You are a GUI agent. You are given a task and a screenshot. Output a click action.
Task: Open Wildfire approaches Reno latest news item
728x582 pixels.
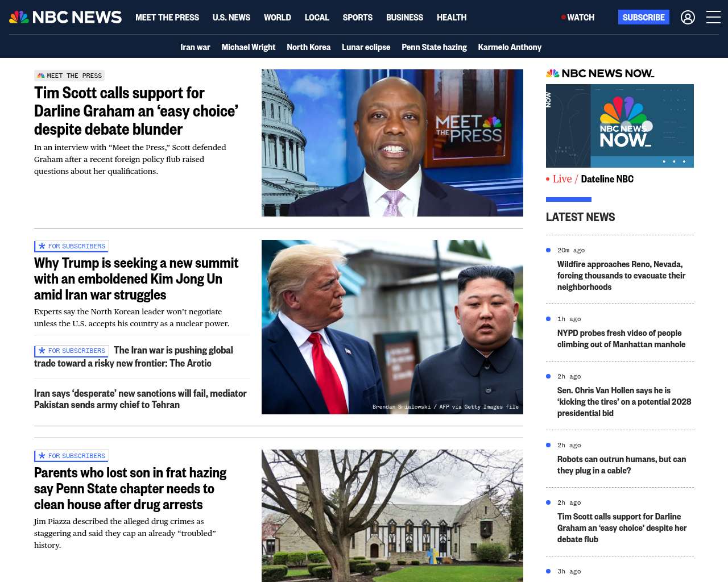[x=621, y=276]
